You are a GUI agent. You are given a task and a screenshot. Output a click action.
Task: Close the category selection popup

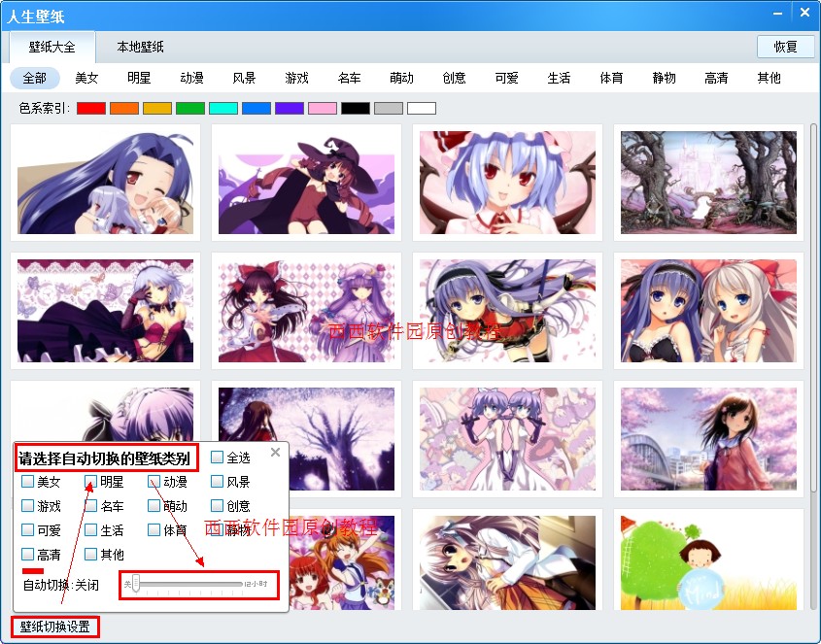click(x=275, y=452)
